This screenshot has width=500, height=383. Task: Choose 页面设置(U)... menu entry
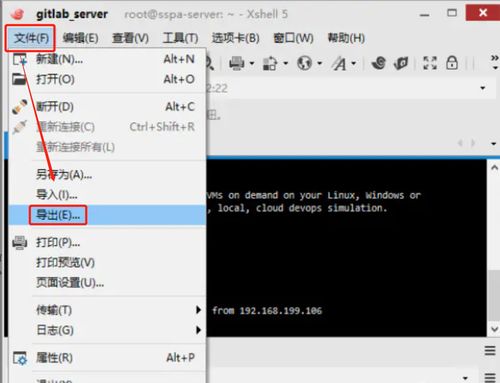107,283
